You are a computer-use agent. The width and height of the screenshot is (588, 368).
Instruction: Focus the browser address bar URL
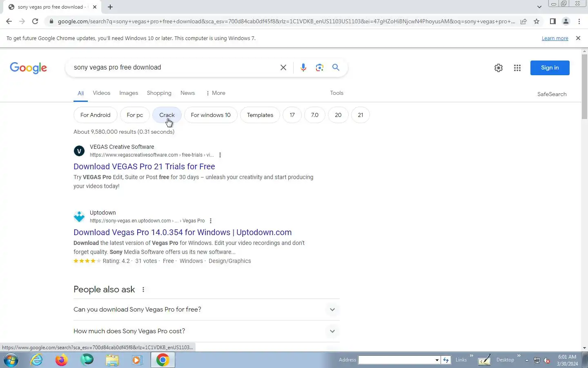click(286, 21)
